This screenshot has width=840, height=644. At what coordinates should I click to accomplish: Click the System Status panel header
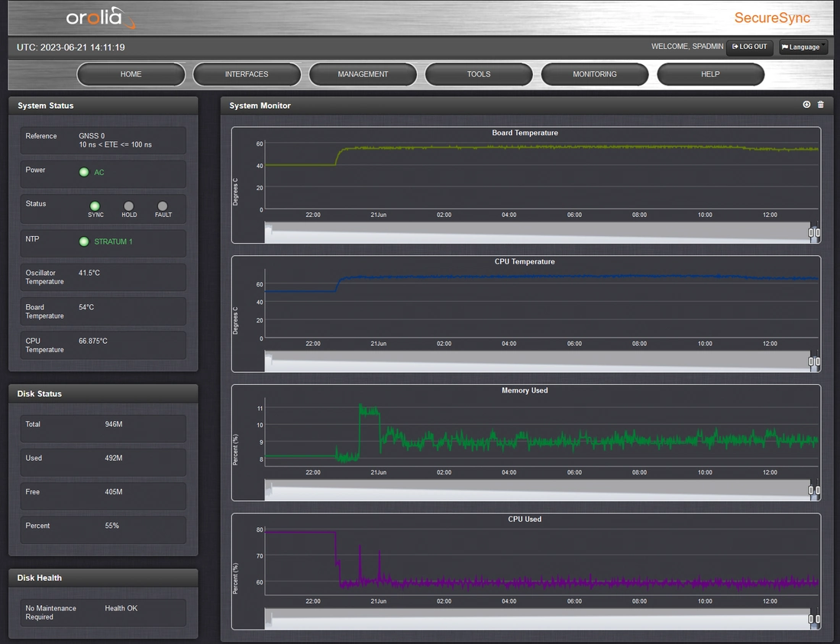[x=103, y=105]
